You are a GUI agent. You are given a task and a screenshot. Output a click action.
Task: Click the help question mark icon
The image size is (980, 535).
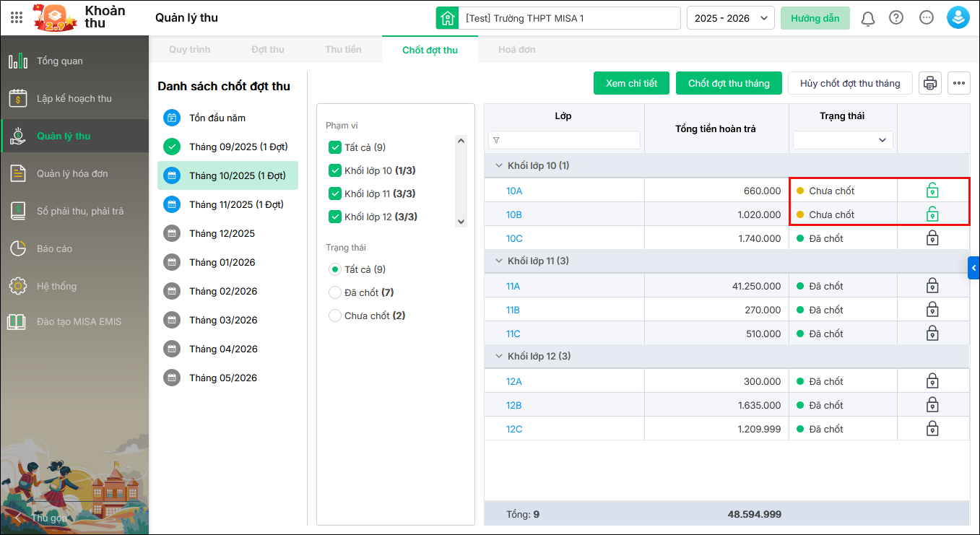click(896, 18)
